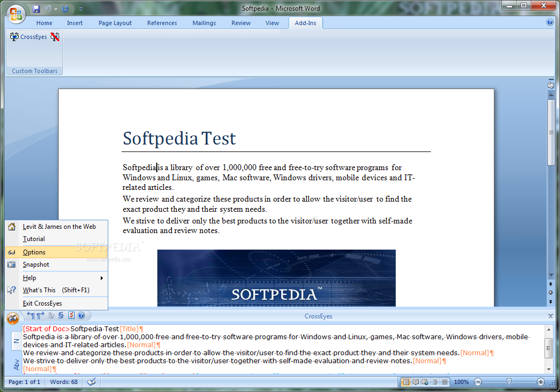Open the CrossEyes Tutorial
Image resolution: width=560 pixels, height=392 pixels.
pos(57,239)
